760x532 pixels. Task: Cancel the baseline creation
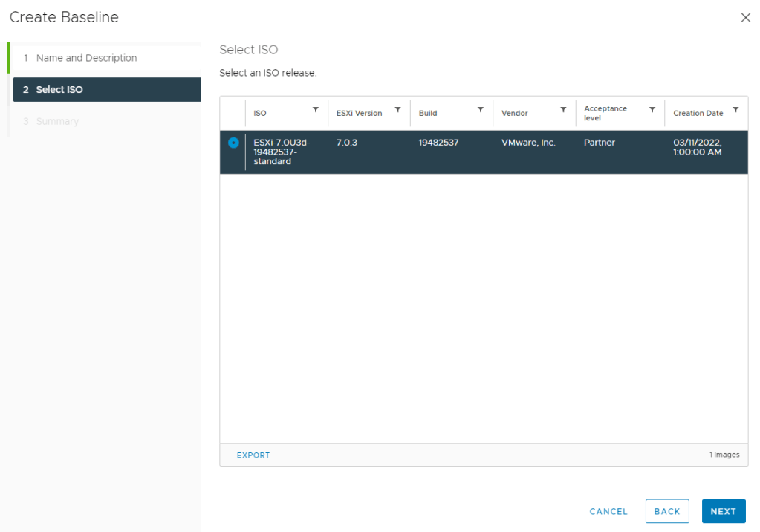pos(608,511)
